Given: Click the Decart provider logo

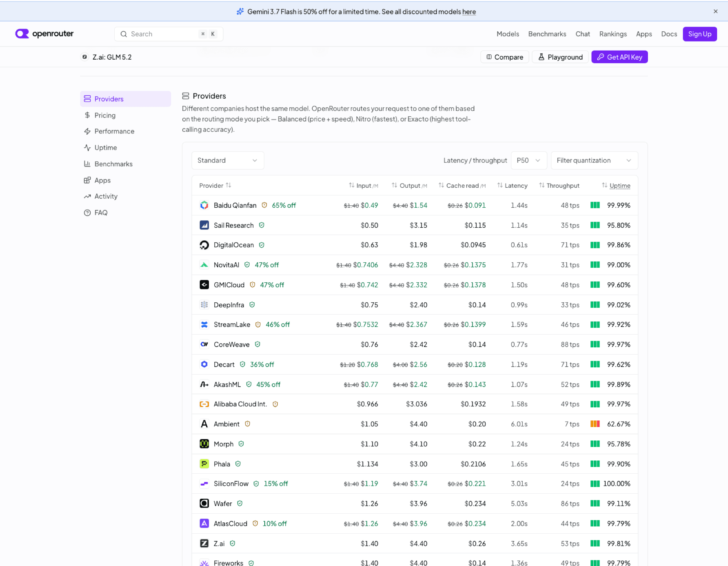Looking at the screenshot, I should click(x=204, y=364).
